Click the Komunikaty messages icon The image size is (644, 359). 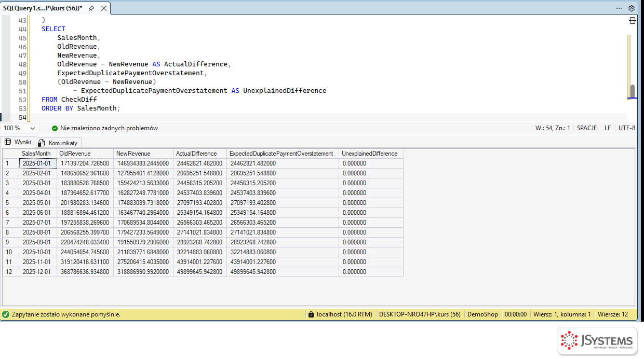[42, 143]
